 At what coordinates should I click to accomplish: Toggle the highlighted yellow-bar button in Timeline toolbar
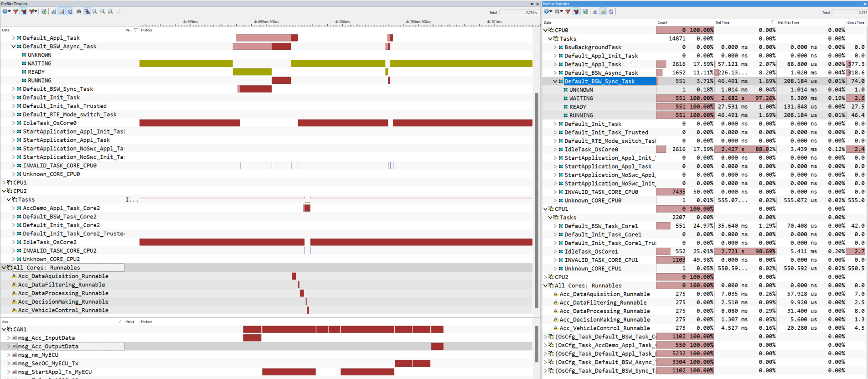(62, 11)
